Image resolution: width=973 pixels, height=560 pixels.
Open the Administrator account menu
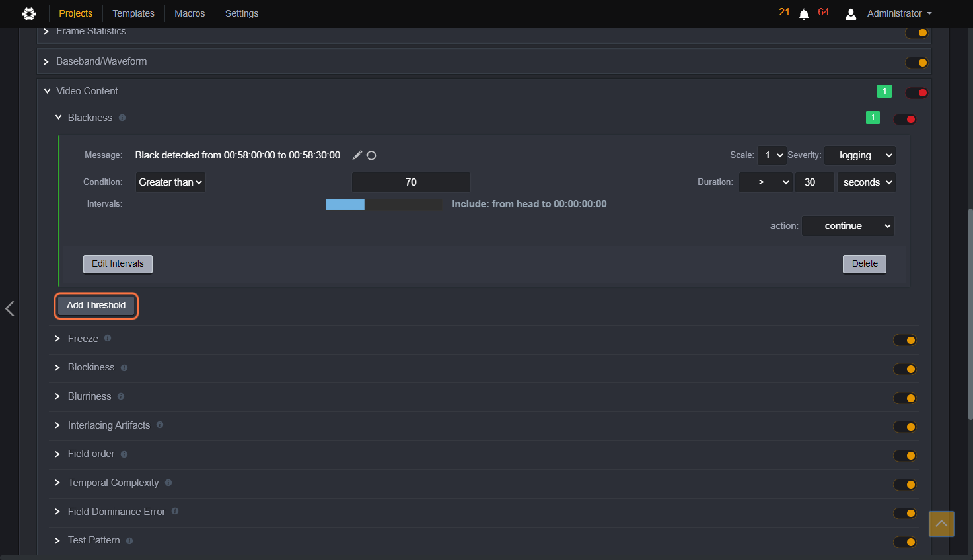[x=900, y=13]
